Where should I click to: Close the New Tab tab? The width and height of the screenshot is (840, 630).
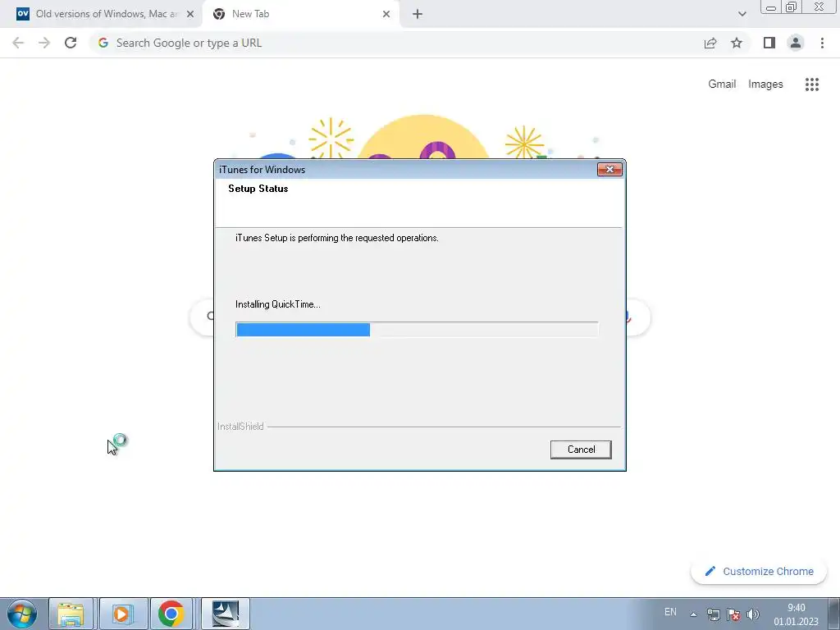coord(386,14)
